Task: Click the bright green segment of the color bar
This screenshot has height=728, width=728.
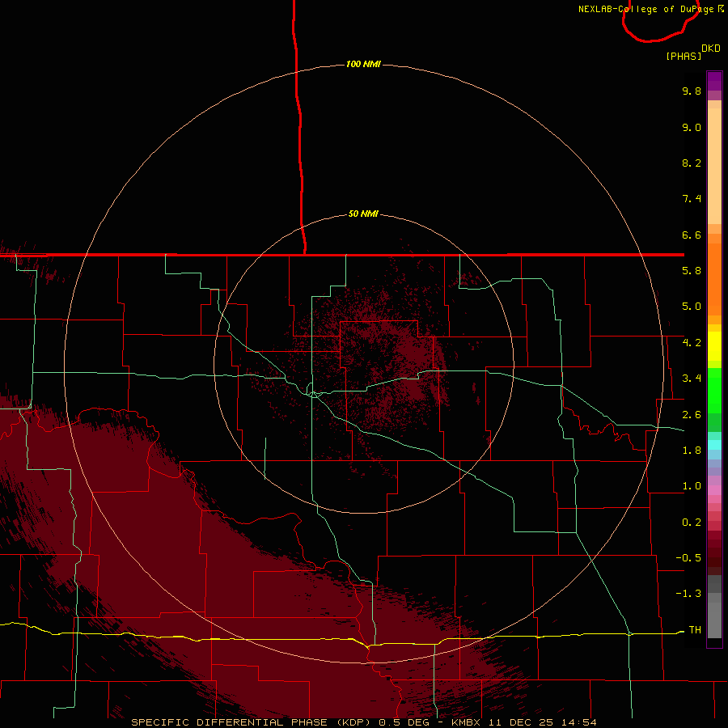Action: (x=714, y=390)
